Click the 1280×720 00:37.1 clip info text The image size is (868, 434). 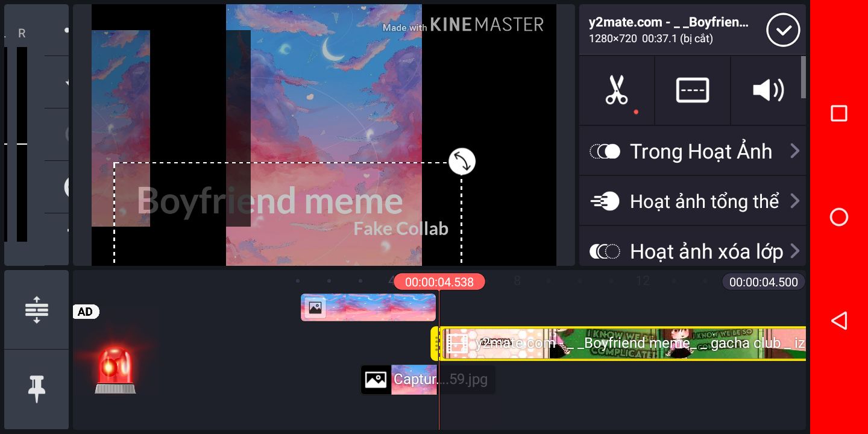pyautogui.click(x=651, y=39)
